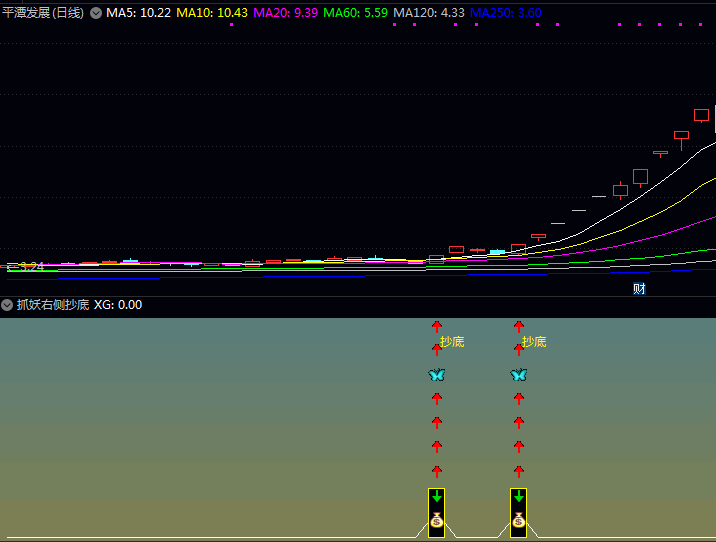Select the first money bag icon
This screenshot has width=716, height=542.
(x=436, y=521)
